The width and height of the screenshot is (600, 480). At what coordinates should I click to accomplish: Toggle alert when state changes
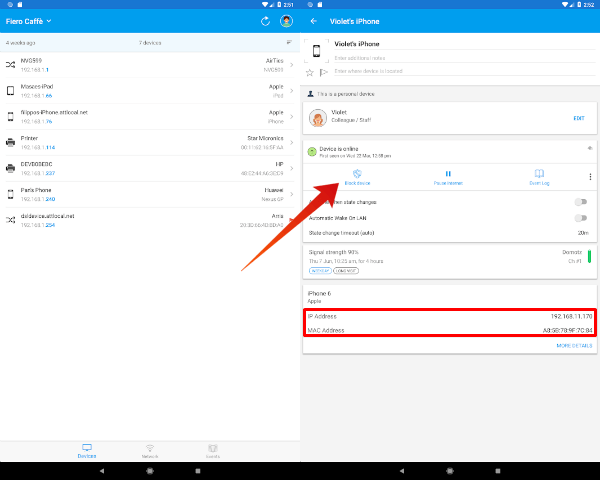tap(580, 202)
